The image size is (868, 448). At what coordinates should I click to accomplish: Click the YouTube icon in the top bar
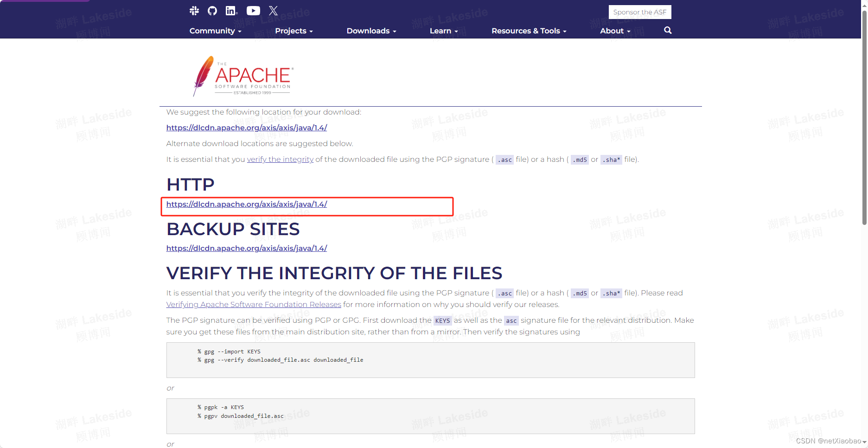coord(253,10)
